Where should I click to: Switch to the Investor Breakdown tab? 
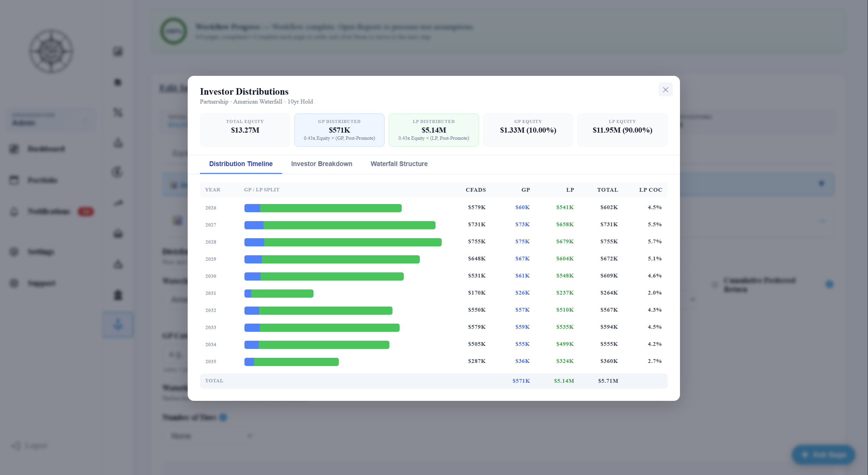(321, 164)
